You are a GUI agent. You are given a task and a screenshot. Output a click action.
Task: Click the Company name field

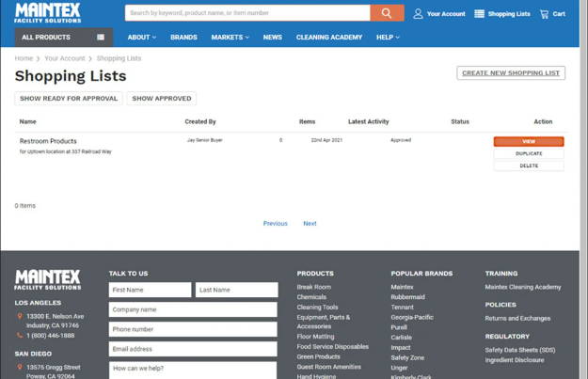tap(193, 309)
